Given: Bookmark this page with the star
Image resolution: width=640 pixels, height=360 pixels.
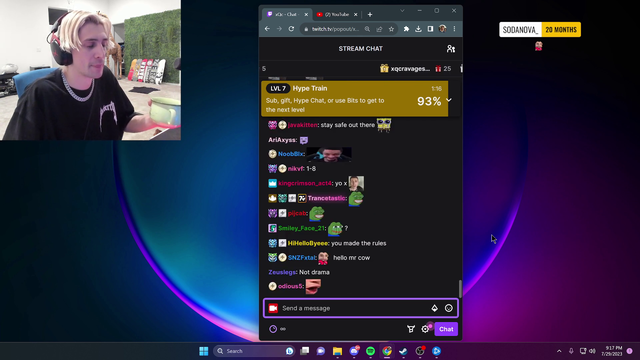Looking at the screenshot, I should click(x=391, y=29).
